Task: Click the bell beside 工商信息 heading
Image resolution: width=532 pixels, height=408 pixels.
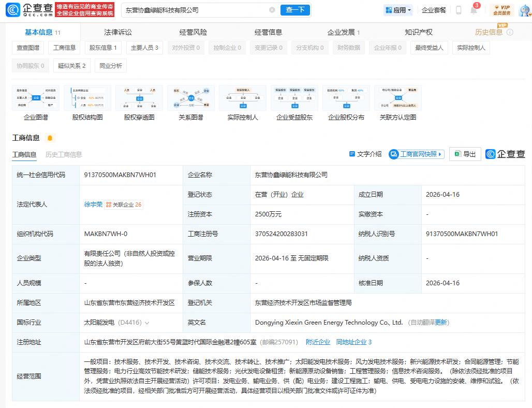Action: (x=50, y=138)
